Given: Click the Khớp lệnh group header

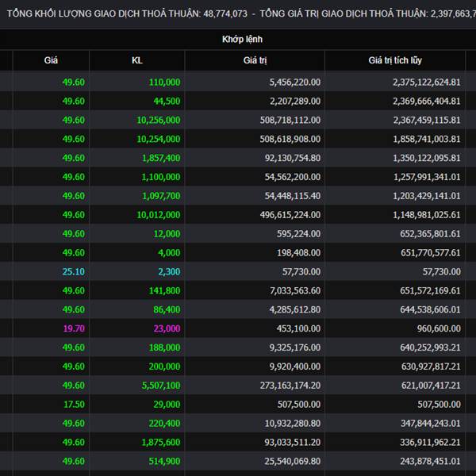Looking at the screenshot, I should [242, 39].
